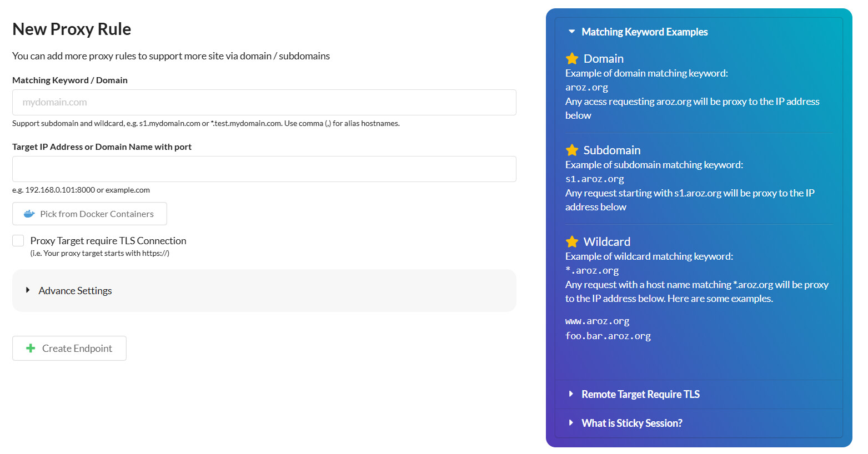This screenshot has width=868, height=454.
Task: Click the Target IP Address input field
Action: pyautogui.click(x=264, y=169)
